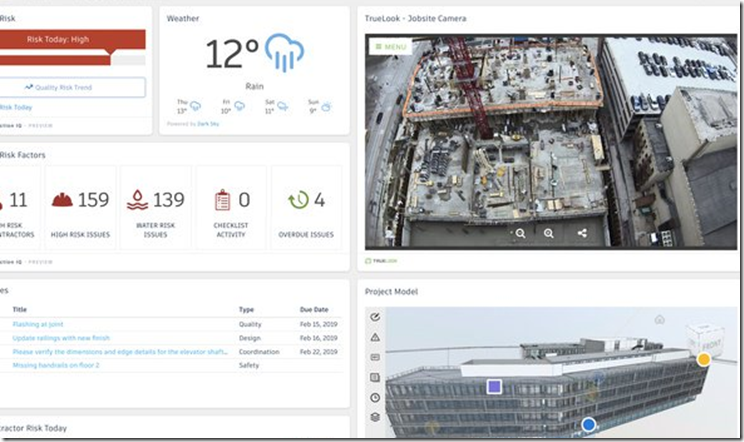Viewport: 744px width, 442px height.
Task: Open the Risk Today link
Action: click(16, 107)
